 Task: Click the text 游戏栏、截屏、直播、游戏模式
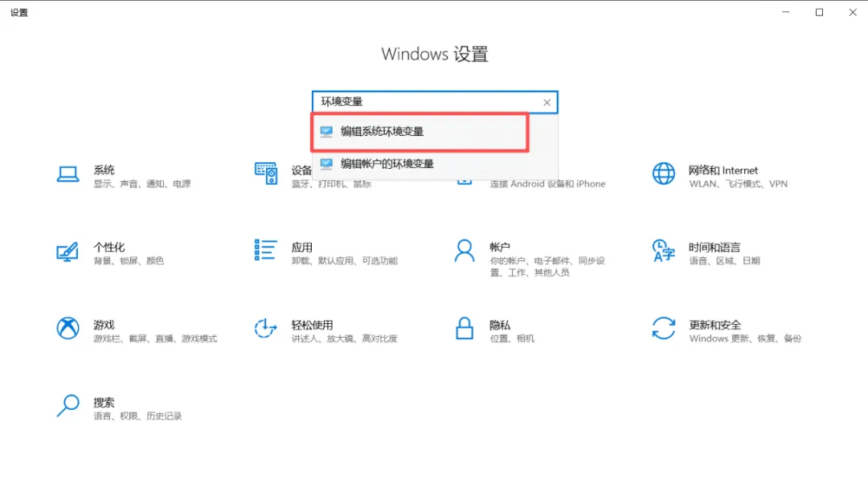156,338
